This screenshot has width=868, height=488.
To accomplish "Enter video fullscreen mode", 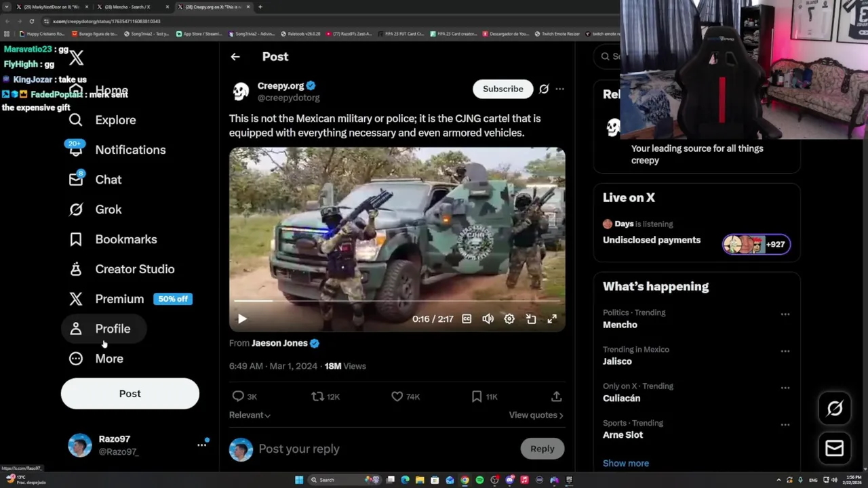I will (552, 319).
